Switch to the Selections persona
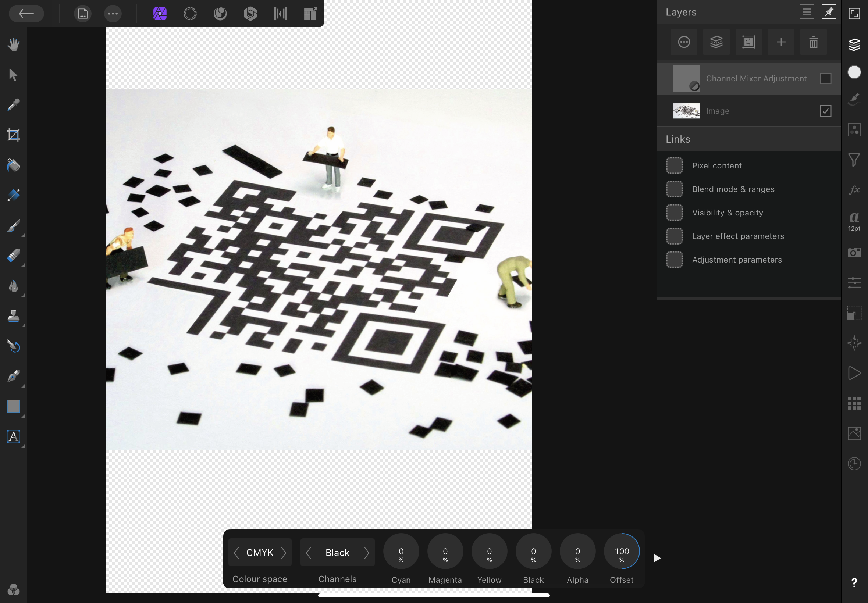The image size is (868, 603). 190,14
